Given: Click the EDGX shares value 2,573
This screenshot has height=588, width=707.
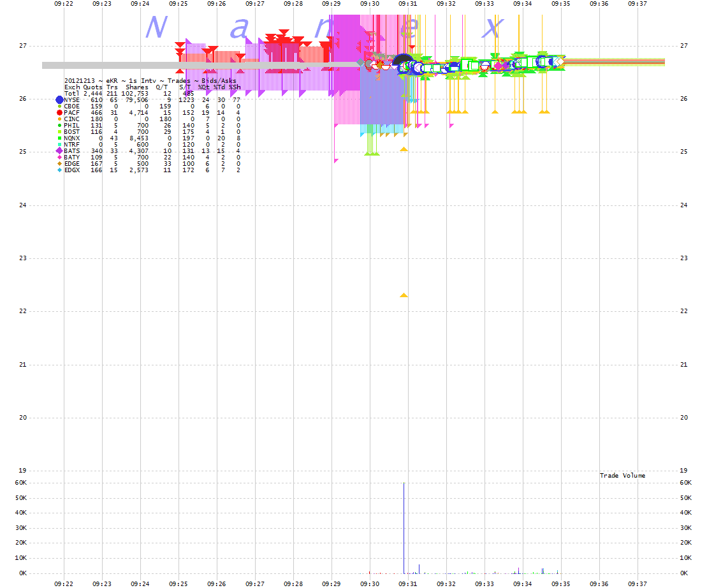Looking at the screenshot, I should coord(139,170).
